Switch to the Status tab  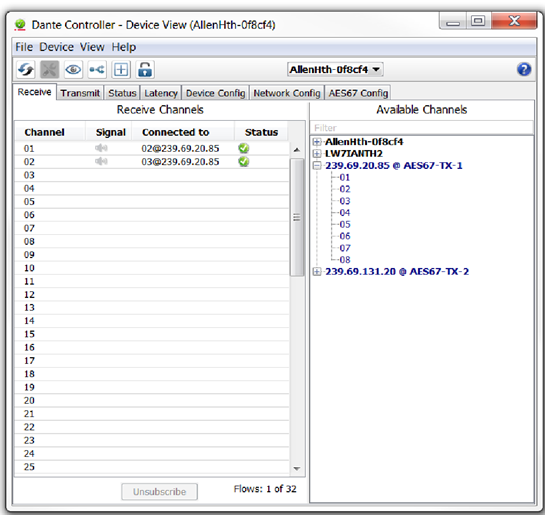click(x=122, y=93)
